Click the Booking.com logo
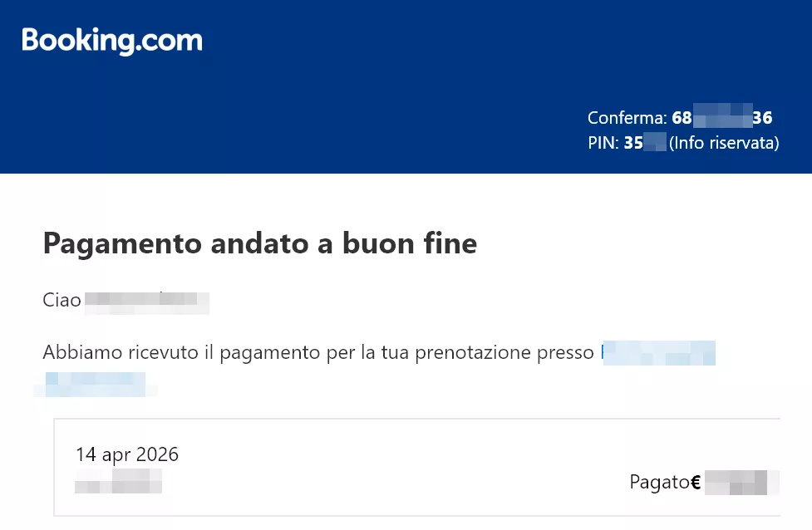The width and height of the screenshot is (812, 530). click(x=112, y=40)
